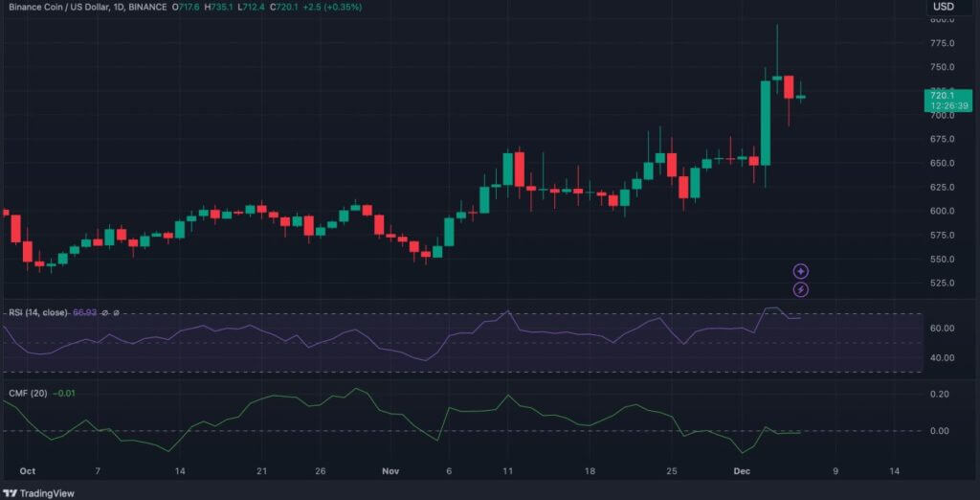Image resolution: width=980 pixels, height=500 pixels.
Task: Click the 525.0 price axis label
Action: pos(942,283)
